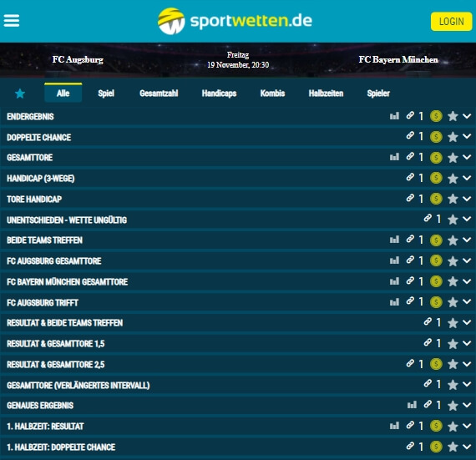Click the GENAUES ERGEBNIS market title

point(40,406)
